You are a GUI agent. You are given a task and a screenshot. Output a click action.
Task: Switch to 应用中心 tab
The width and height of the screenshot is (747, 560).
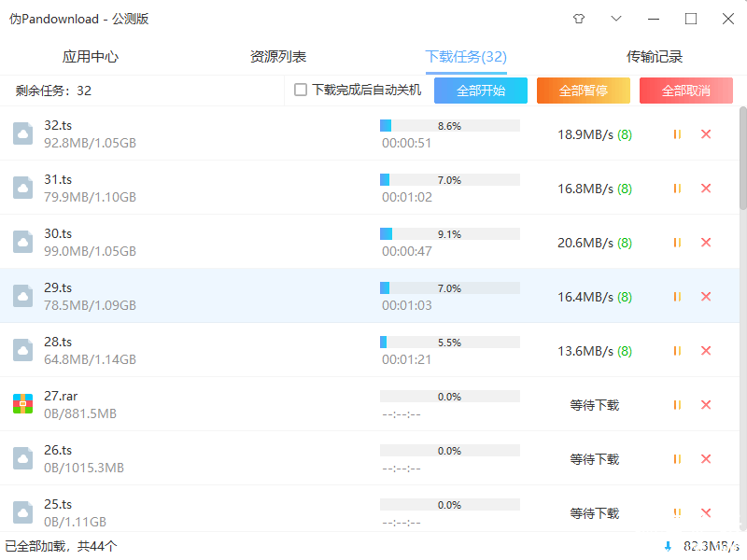(90, 57)
